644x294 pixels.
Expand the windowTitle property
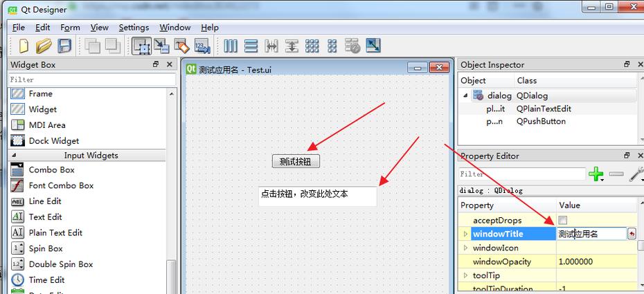pos(465,234)
